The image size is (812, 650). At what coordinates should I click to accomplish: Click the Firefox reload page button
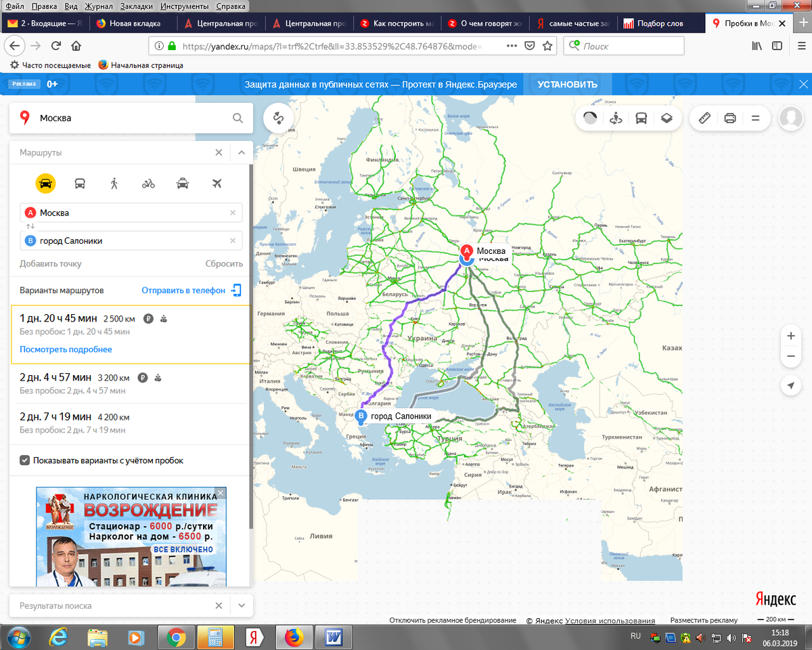point(55,46)
